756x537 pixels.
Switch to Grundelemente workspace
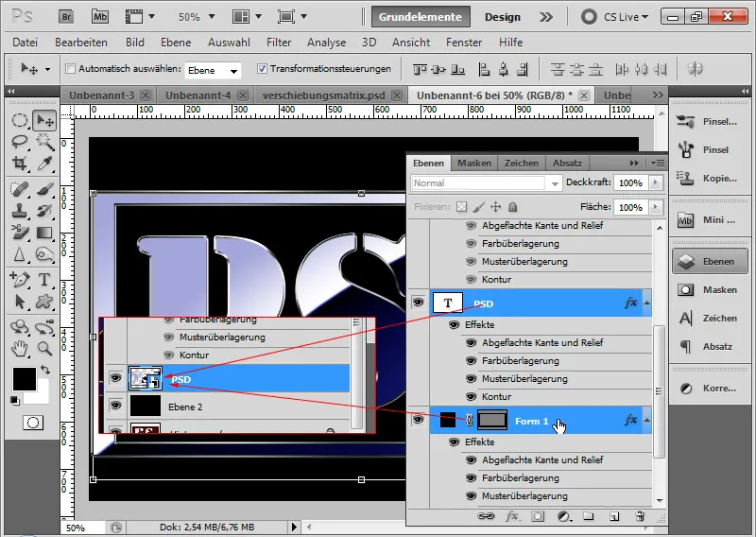point(421,17)
